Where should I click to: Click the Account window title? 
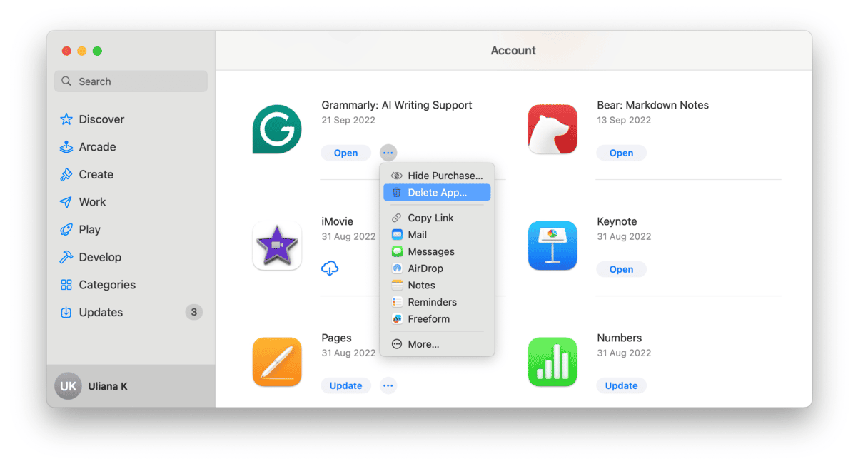pos(513,51)
